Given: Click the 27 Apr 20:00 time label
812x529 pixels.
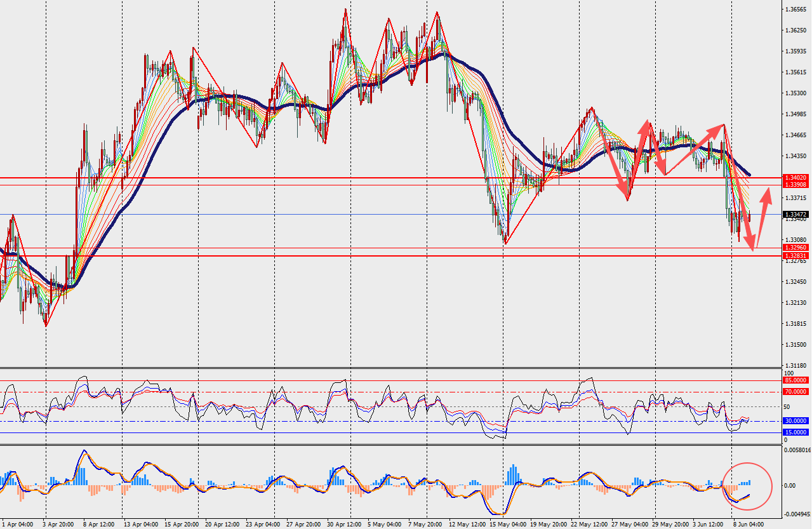Looking at the screenshot, I should point(303,525).
